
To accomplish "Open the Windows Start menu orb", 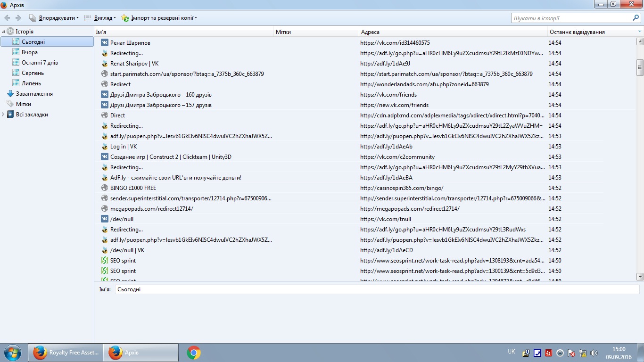I will click(12, 353).
